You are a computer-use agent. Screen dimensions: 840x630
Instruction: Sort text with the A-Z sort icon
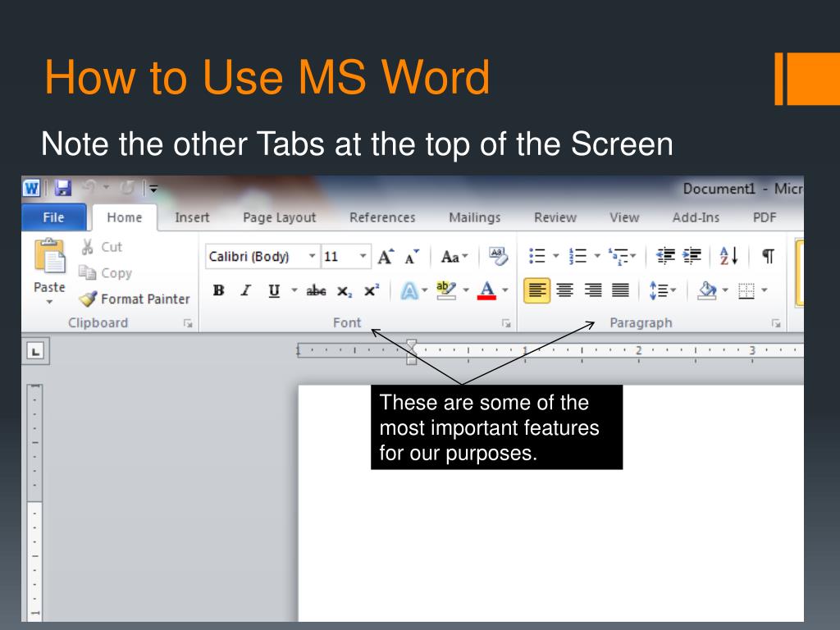click(x=729, y=256)
